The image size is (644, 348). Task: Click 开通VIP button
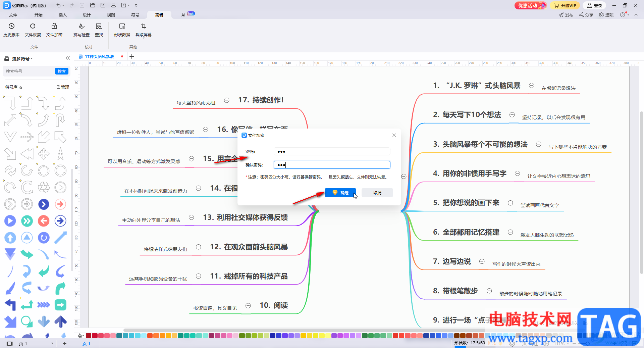pos(565,5)
